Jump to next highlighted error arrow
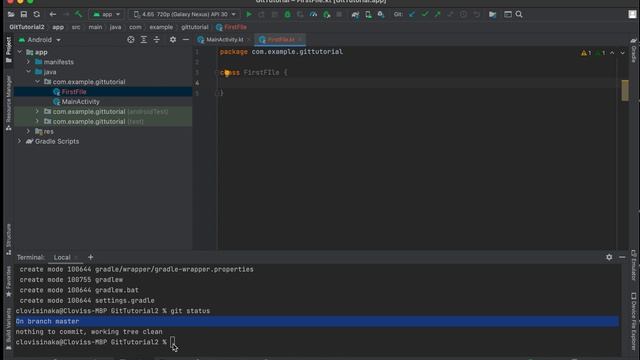640x360 pixels. pyautogui.click(x=622, y=53)
